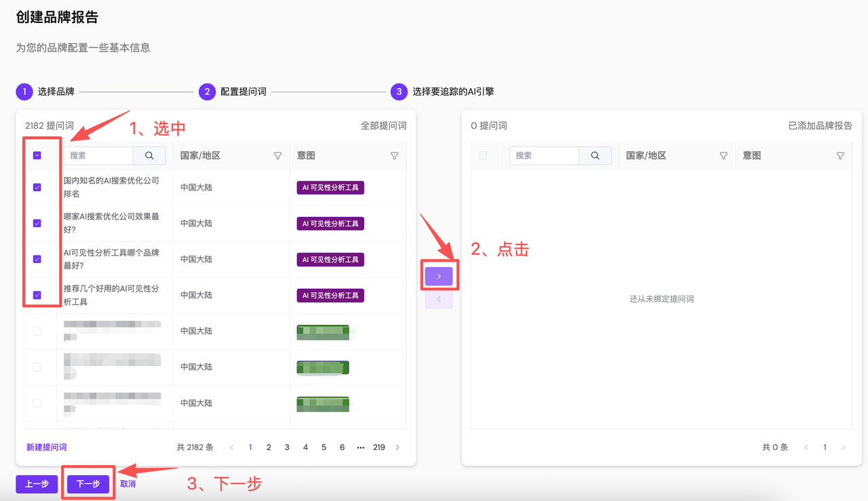This screenshot has width=868, height=501.
Task: Click page 4 in left panel pagination
Action: point(305,447)
